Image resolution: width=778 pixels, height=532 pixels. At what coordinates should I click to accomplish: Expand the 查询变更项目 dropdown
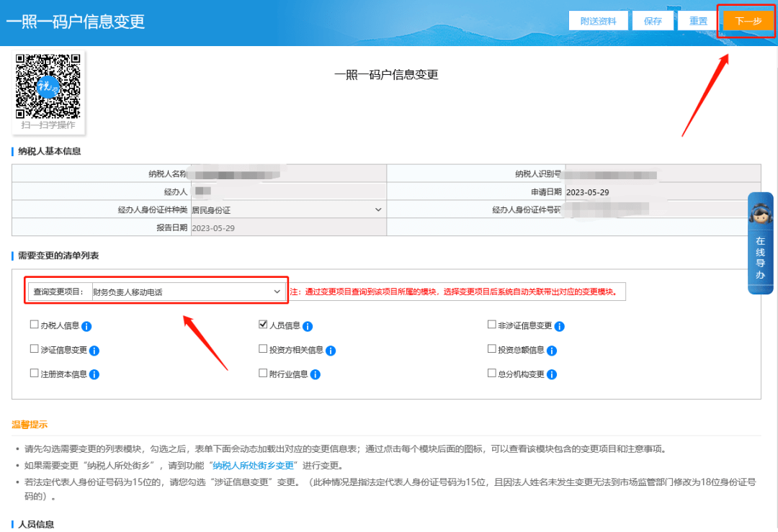click(187, 292)
